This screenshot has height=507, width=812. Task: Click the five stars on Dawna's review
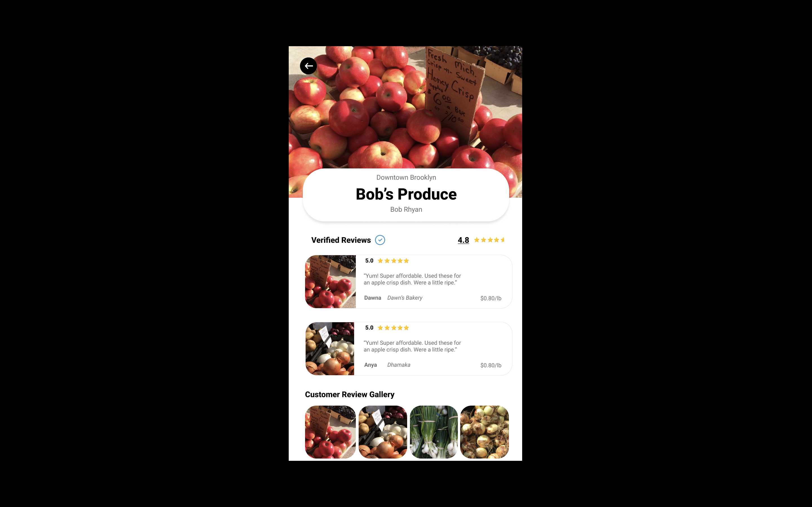tap(393, 261)
